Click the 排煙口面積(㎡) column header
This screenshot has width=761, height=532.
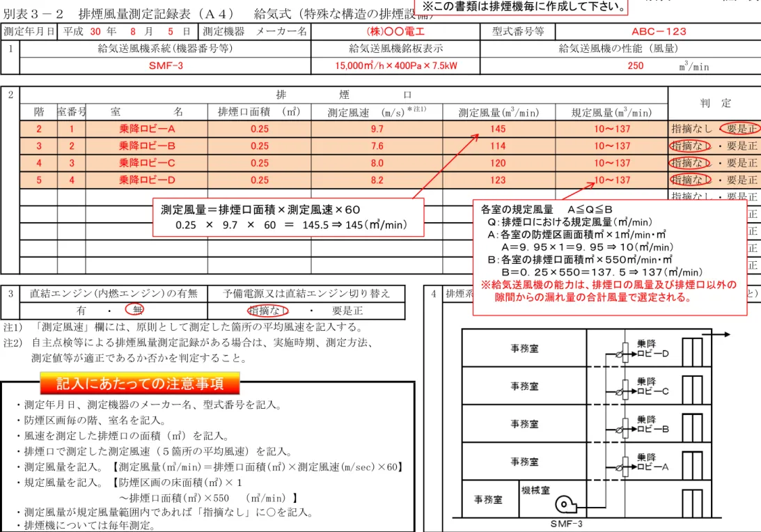point(259,112)
